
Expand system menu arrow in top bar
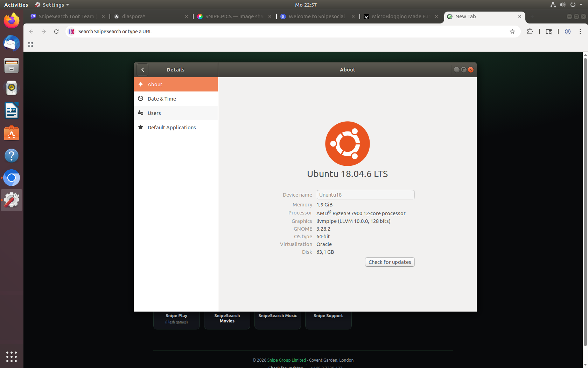(581, 5)
